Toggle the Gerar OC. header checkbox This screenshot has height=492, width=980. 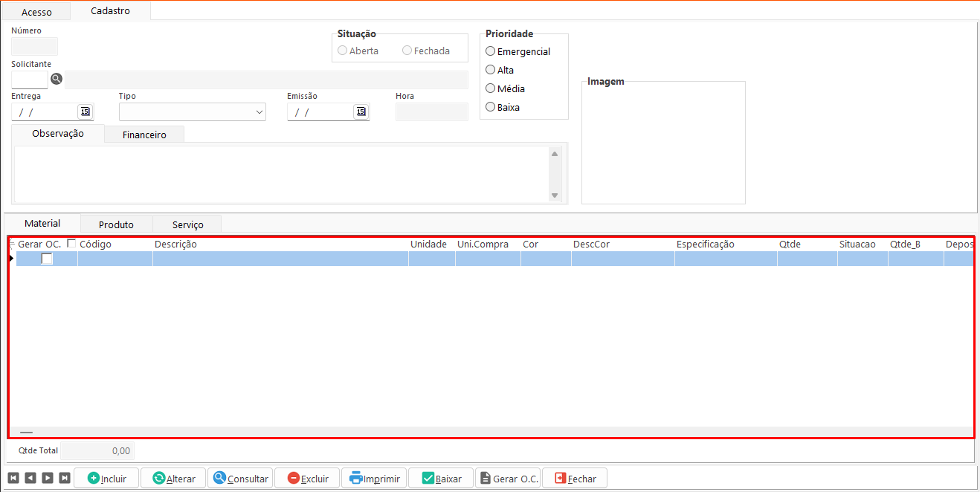tap(71, 243)
